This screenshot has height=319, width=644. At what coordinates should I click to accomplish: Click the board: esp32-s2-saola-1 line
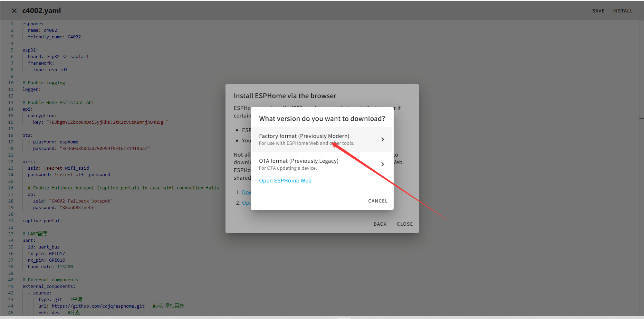click(58, 56)
